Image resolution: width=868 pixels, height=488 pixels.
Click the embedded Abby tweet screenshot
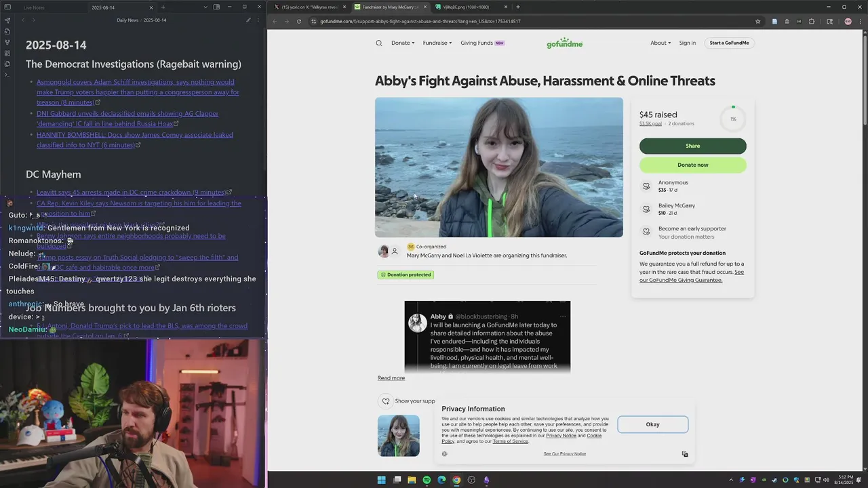(x=488, y=337)
